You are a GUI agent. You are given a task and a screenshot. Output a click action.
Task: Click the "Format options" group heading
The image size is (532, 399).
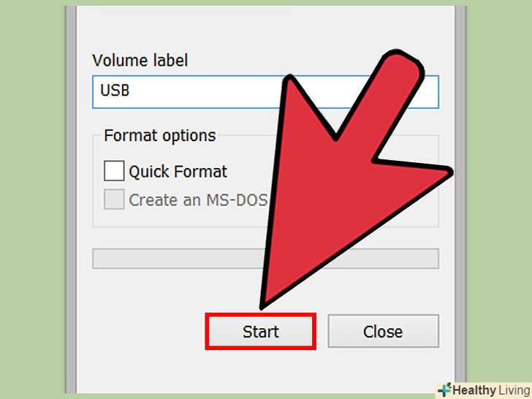click(160, 135)
